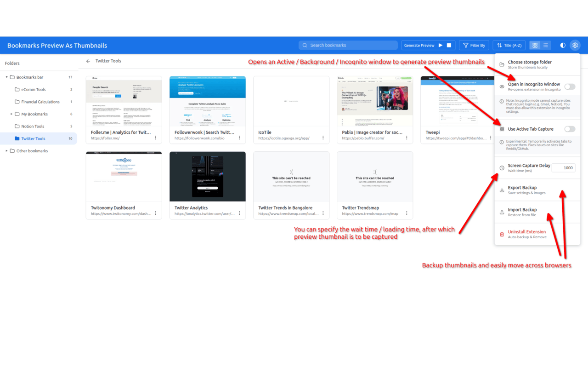
Task: Click the Generate Preview label
Action: tap(419, 45)
